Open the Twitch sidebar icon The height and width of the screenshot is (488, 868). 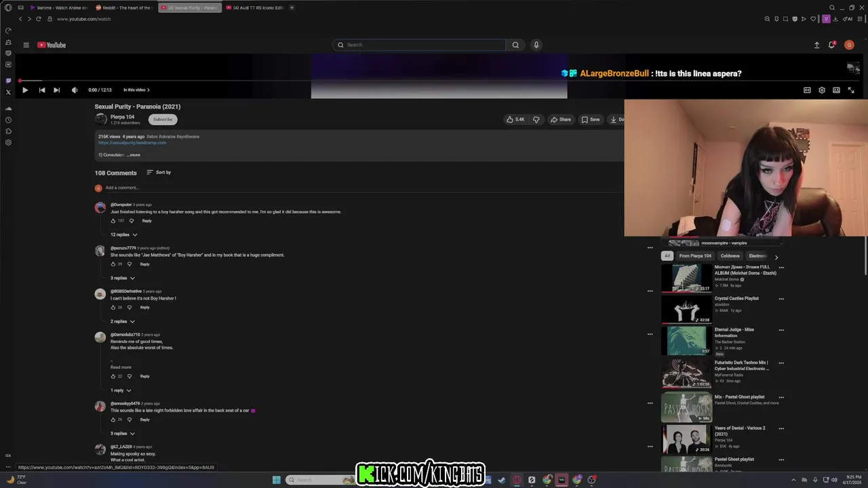click(8, 81)
